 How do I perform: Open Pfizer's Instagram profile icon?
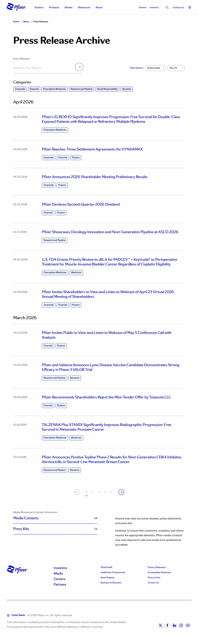[181, 625]
